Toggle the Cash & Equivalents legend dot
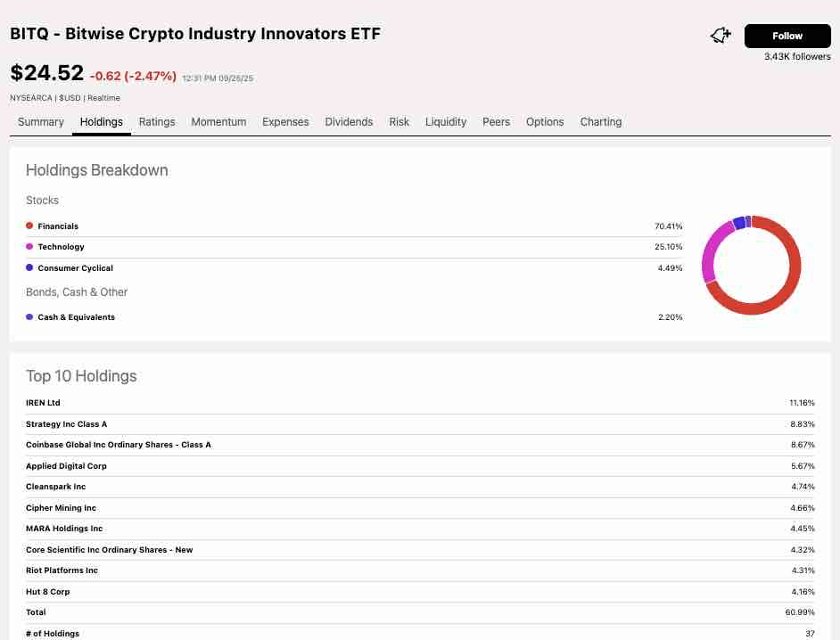 [28, 316]
